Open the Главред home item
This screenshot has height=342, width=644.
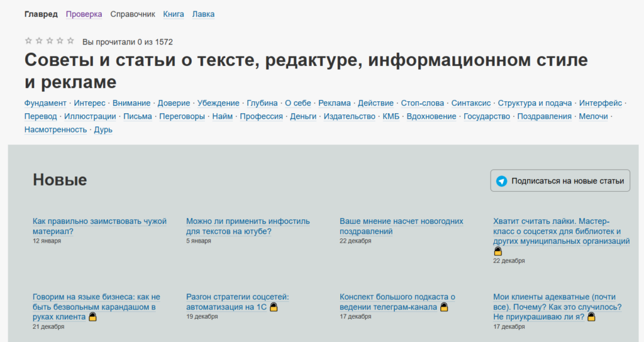[x=41, y=14]
